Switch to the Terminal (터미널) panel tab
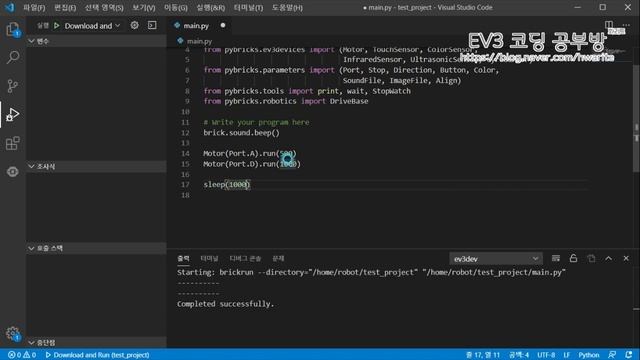The image size is (640, 360). point(209,258)
